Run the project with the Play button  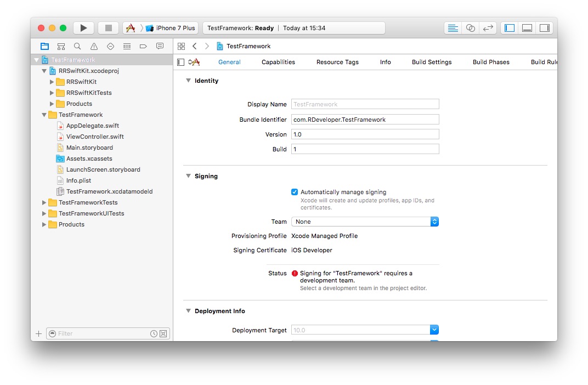tap(83, 28)
